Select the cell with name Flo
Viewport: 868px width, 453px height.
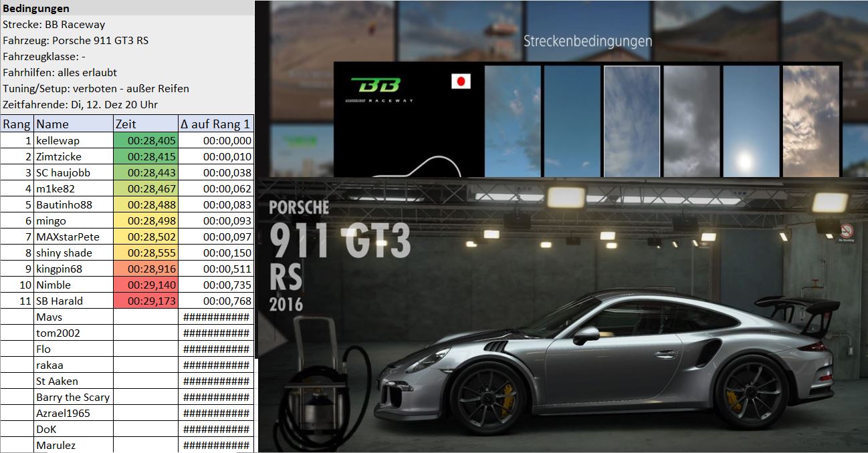tap(74, 349)
